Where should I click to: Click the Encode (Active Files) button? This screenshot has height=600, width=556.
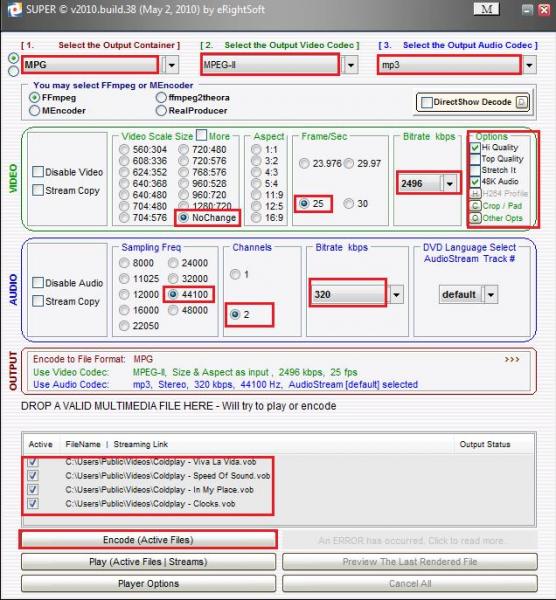point(148,540)
